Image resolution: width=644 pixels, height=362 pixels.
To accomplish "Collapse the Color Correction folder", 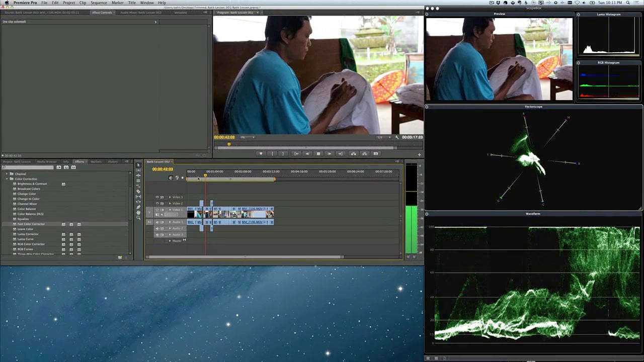I will (7, 179).
